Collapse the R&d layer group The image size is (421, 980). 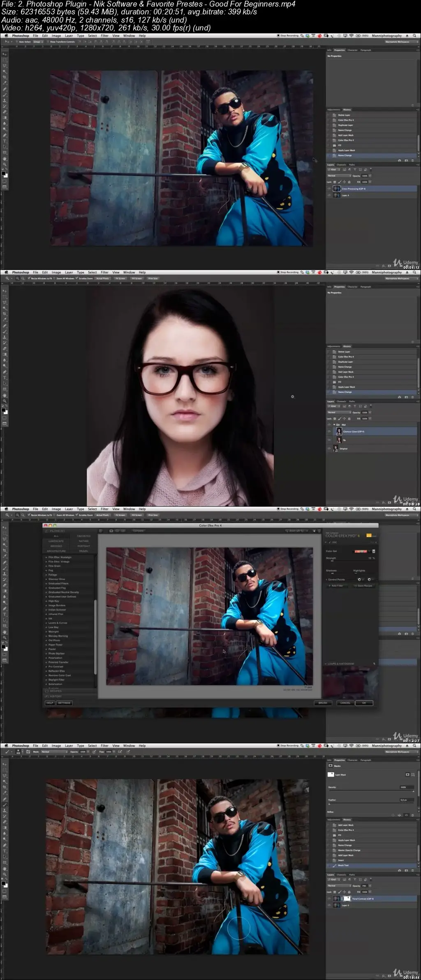[x=334, y=425]
